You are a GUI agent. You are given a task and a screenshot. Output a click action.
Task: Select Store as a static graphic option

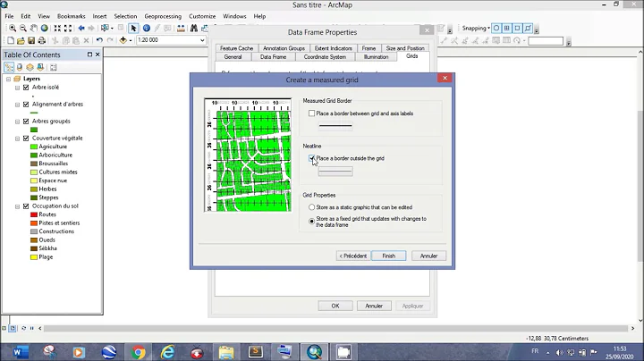pyautogui.click(x=312, y=207)
